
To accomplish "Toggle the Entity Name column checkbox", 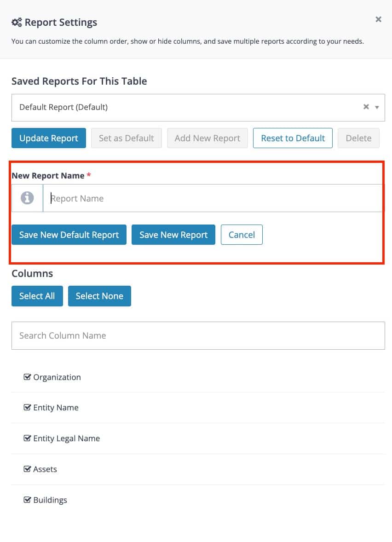I will (x=27, y=407).
